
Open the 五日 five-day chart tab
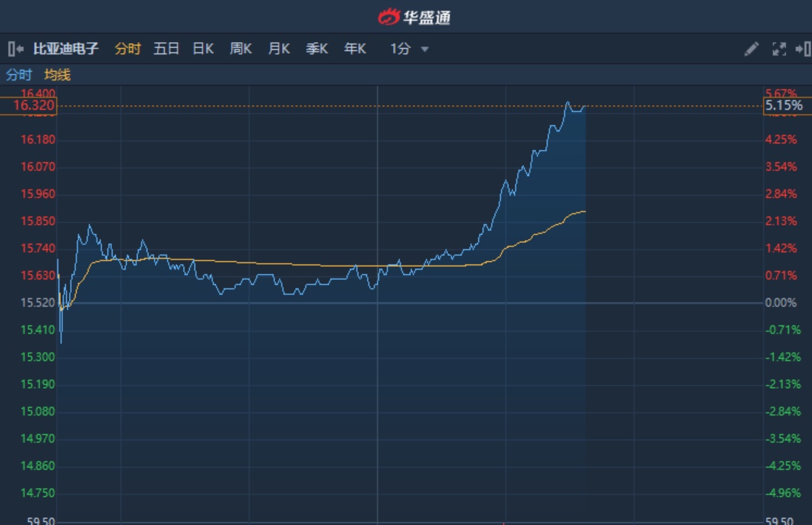(x=166, y=49)
